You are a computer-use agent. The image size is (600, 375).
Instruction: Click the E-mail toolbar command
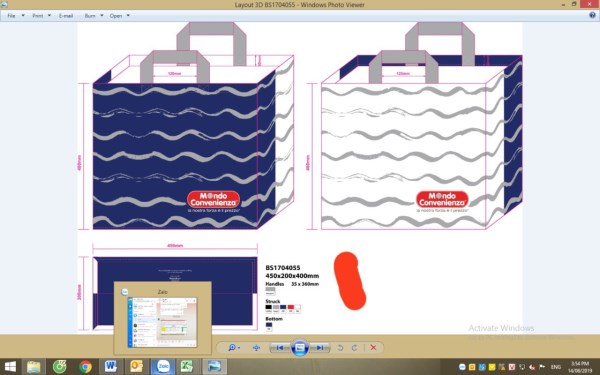66,16
